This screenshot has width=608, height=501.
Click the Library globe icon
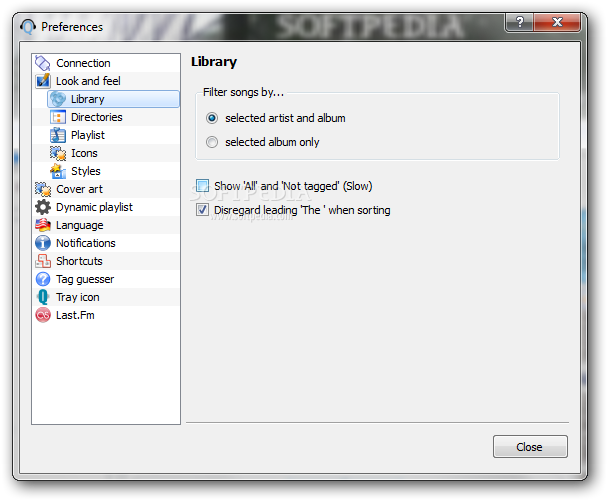click(x=58, y=99)
